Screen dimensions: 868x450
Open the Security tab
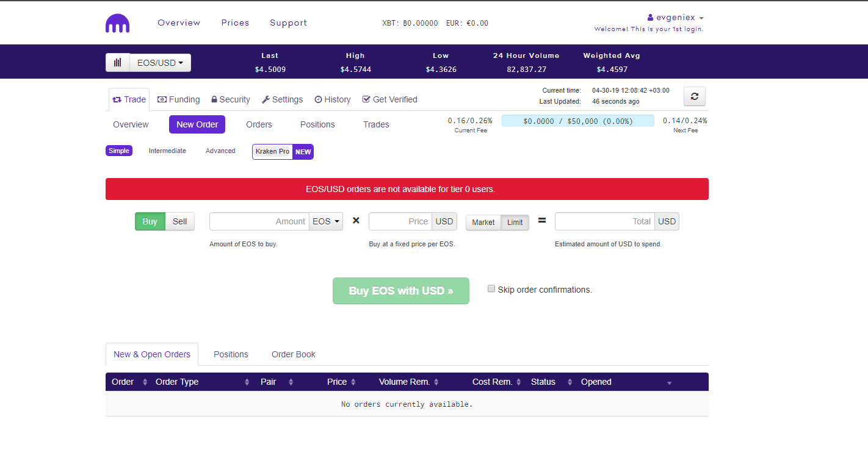coord(231,99)
